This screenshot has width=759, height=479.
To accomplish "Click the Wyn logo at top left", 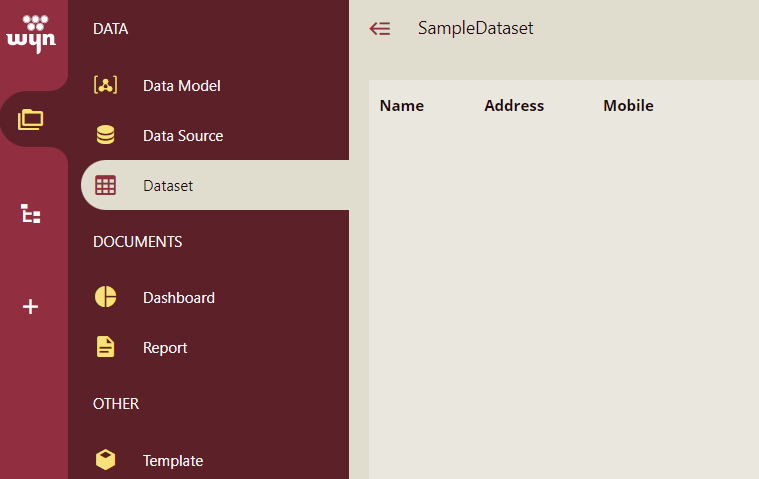I will 31,32.
